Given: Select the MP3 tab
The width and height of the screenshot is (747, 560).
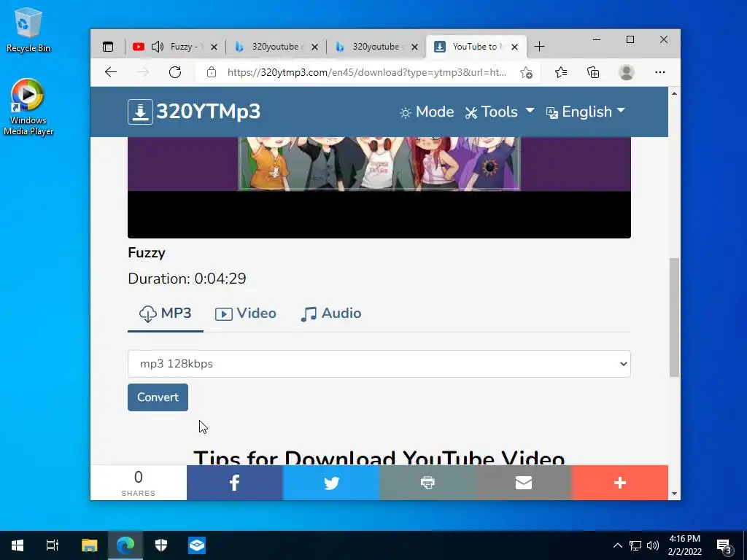Looking at the screenshot, I should coord(166,314).
